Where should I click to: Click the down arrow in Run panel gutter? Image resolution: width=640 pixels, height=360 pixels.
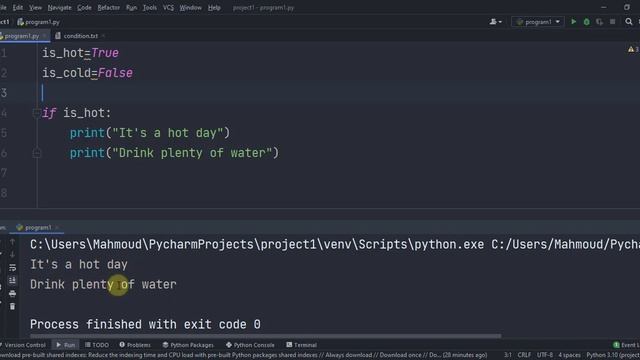pos(12,255)
